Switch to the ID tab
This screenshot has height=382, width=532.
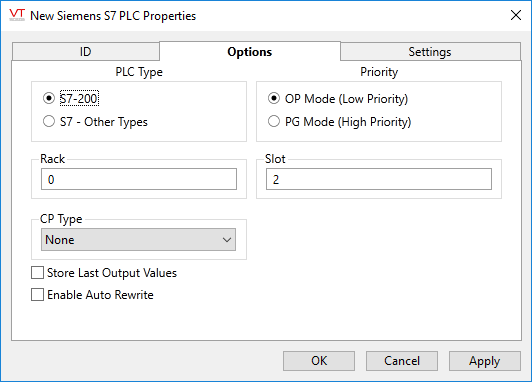pos(86,52)
